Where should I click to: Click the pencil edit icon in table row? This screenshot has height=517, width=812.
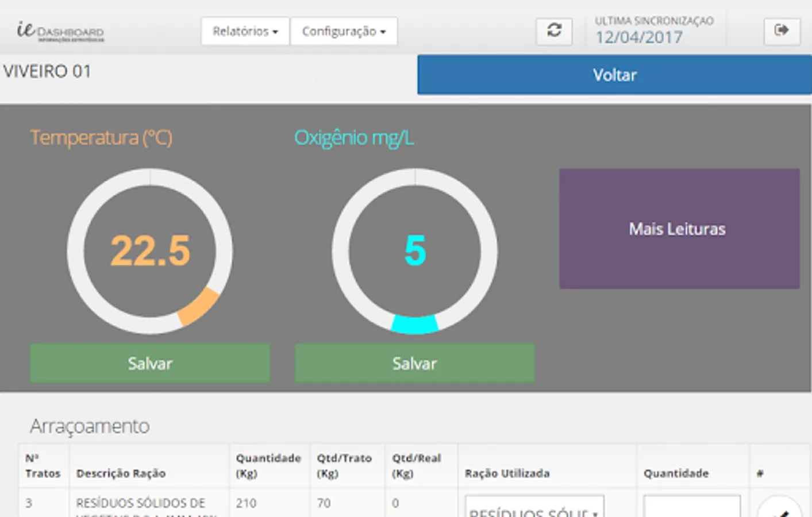[x=780, y=508]
